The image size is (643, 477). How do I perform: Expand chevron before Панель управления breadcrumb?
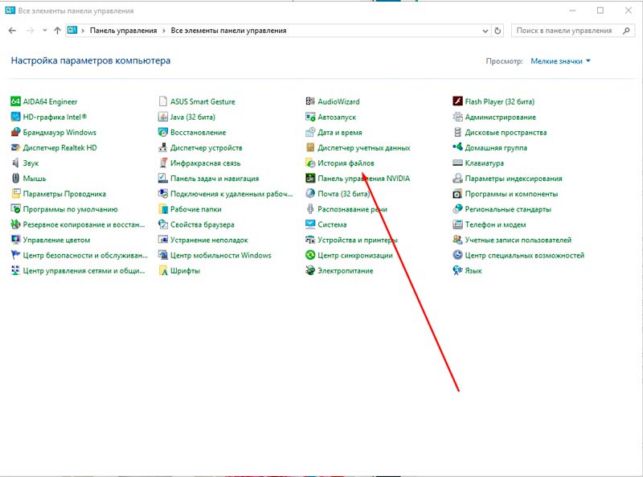click(83, 31)
